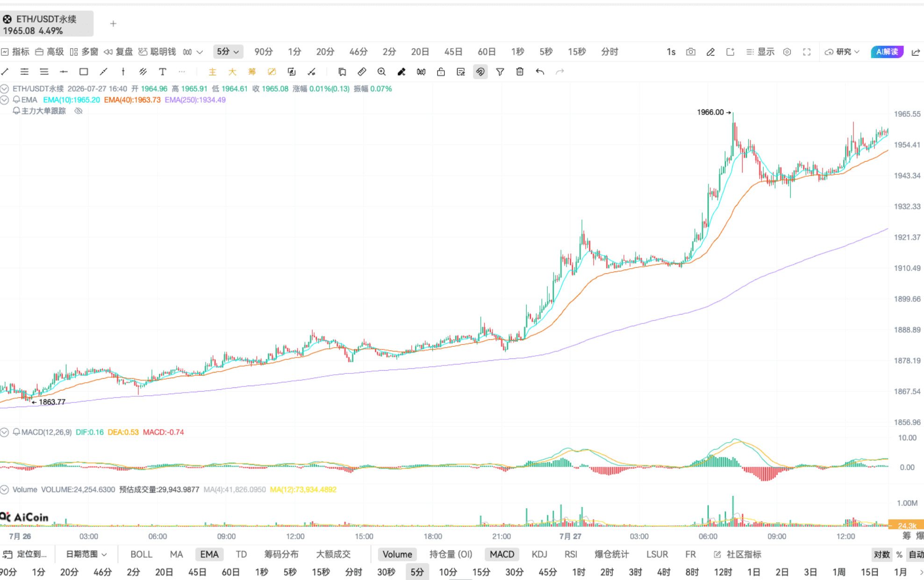Select the horizontal ray line tool
Viewport: 924px width, 580px height.
[x=64, y=72]
